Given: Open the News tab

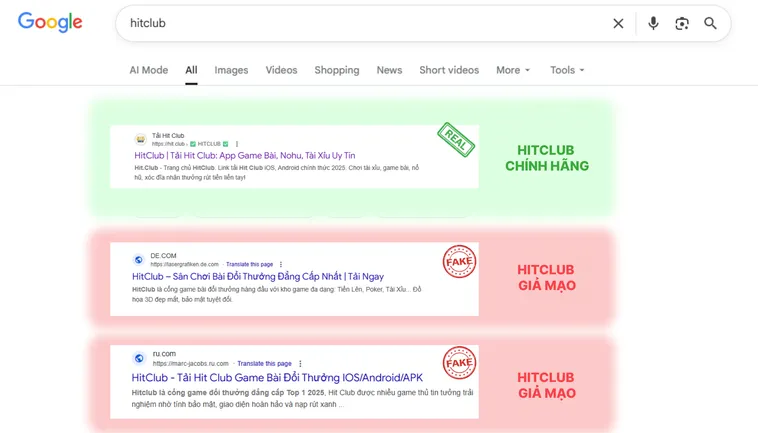Looking at the screenshot, I should (x=389, y=70).
